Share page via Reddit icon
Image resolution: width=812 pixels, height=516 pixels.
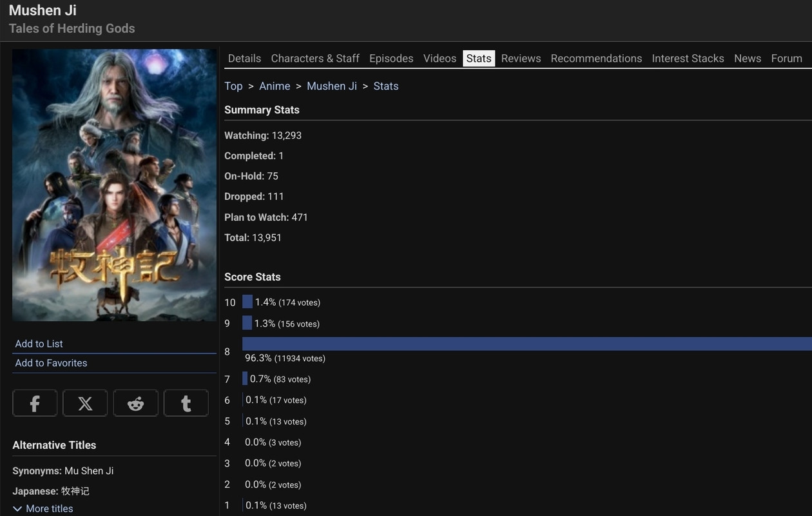tap(135, 403)
